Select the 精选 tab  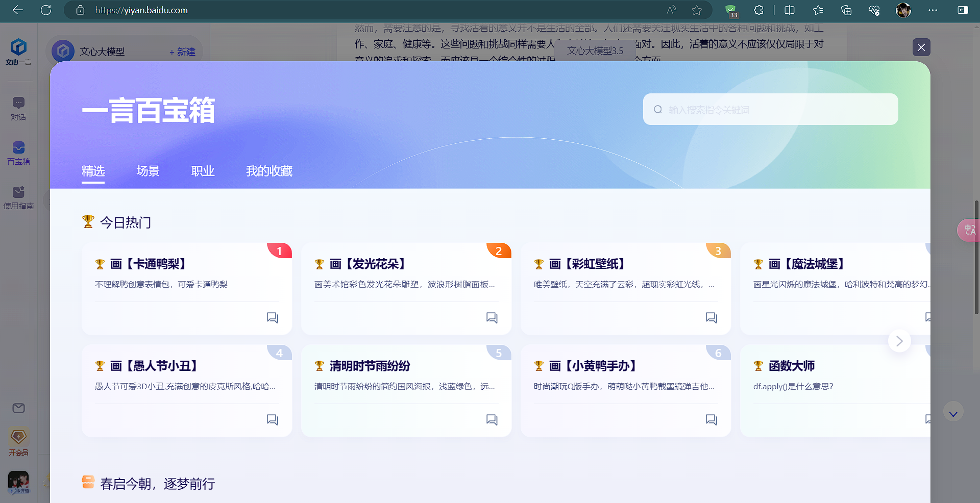tap(93, 171)
